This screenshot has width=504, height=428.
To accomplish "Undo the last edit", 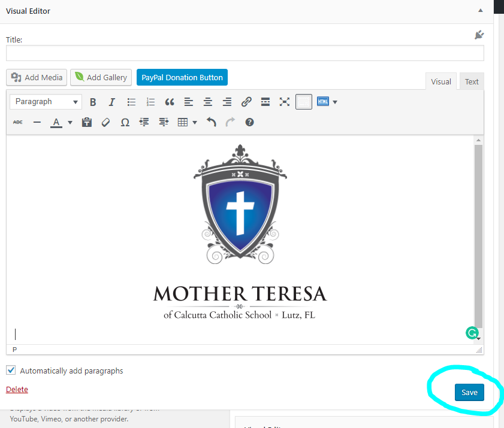I will 211,122.
